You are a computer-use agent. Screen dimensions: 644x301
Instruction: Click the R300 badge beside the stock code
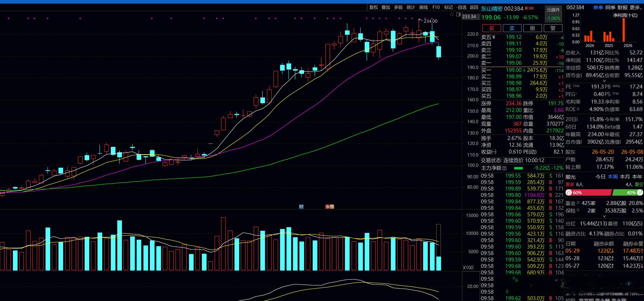point(529,8)
